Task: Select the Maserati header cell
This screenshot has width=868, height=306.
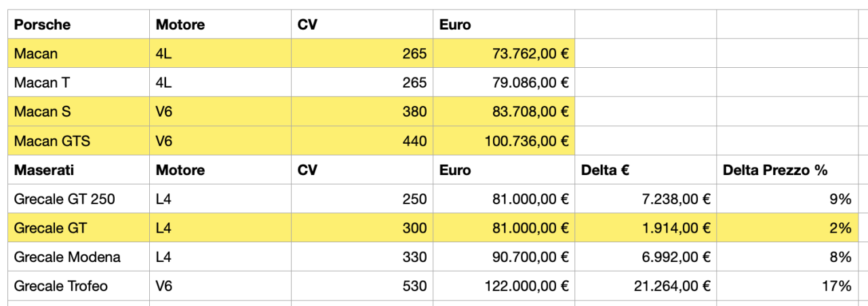Action: click(x=78, y=170)
